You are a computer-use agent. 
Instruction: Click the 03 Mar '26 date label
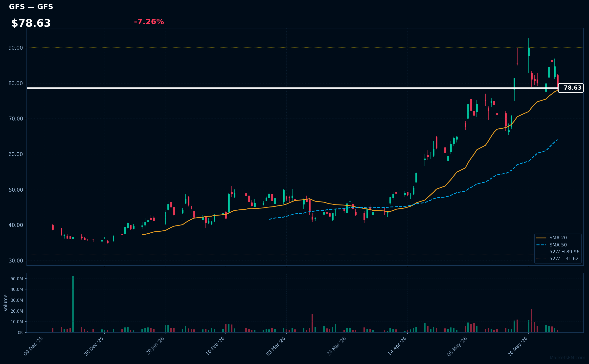coord(276,346)
